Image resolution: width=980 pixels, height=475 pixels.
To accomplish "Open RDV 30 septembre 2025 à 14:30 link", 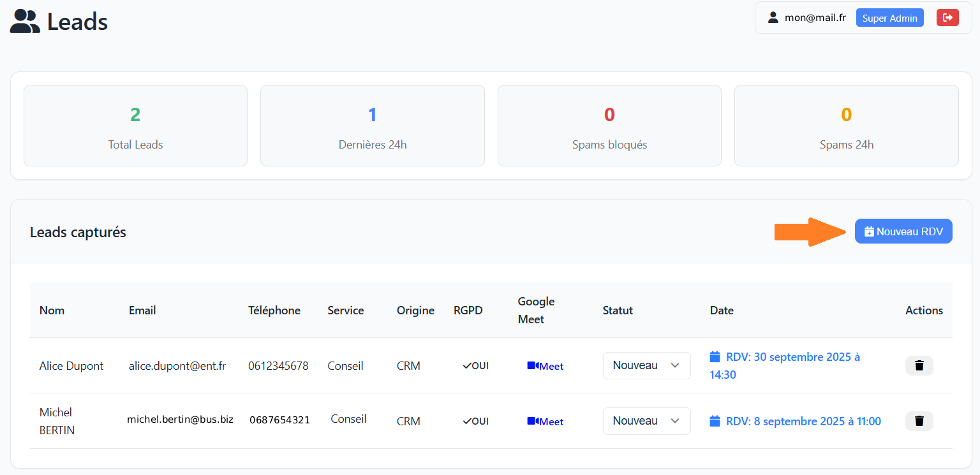I will pos(785,365).
